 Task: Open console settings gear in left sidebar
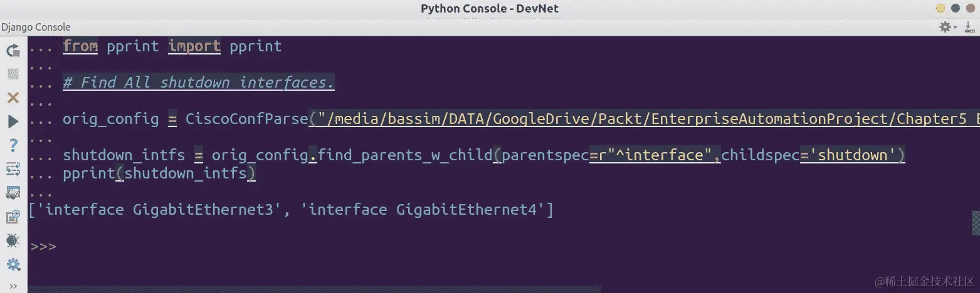point(13,264)
